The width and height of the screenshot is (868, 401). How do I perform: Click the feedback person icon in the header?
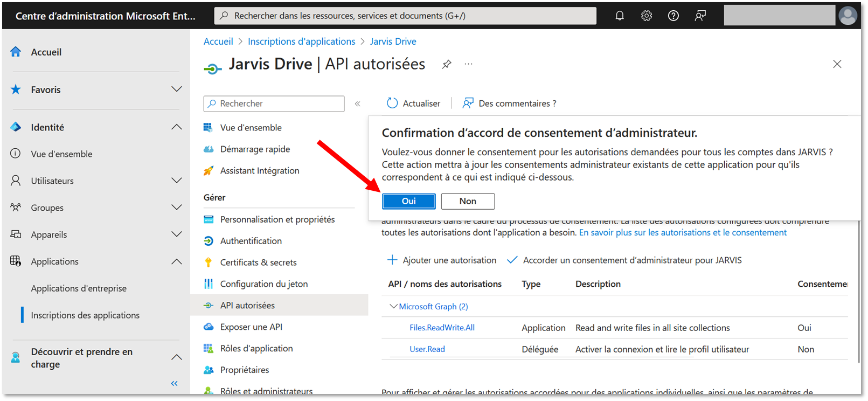pyautogui.click(x=700, y=16)
